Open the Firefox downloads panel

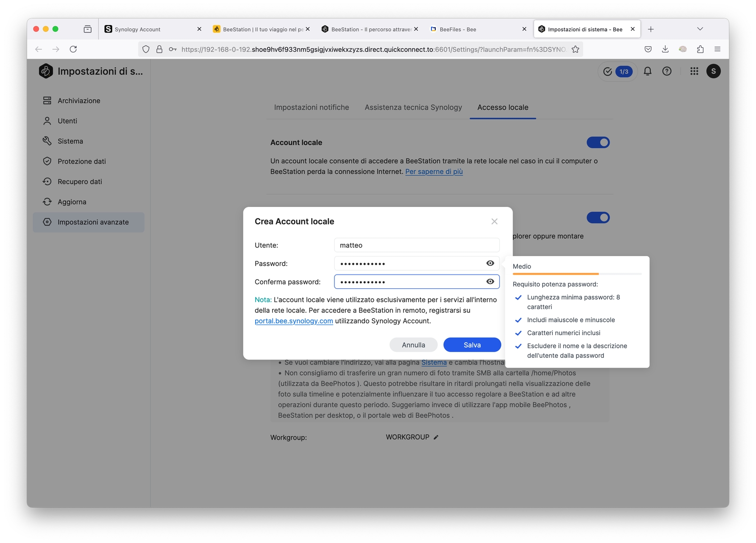(x=665, y=49)
